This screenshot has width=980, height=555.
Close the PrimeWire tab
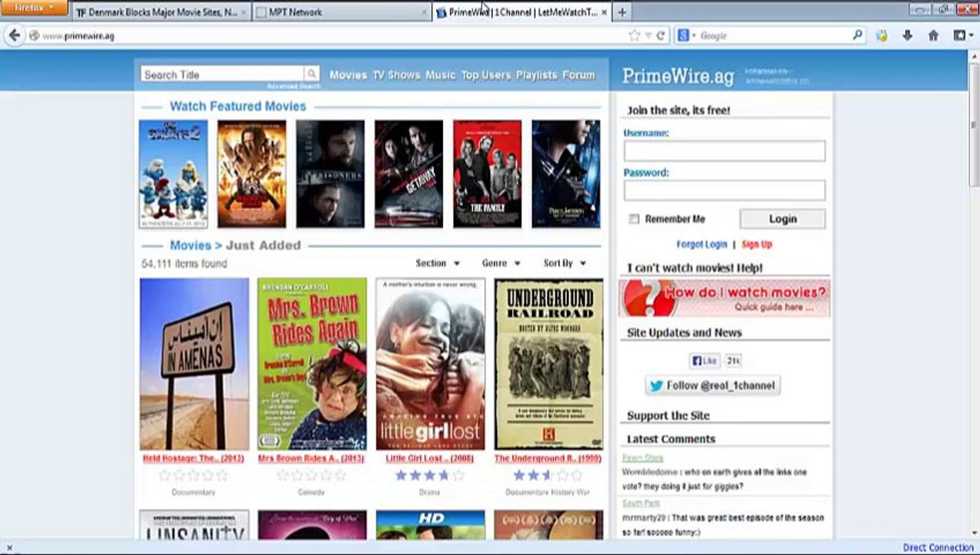tap(604, 12)
